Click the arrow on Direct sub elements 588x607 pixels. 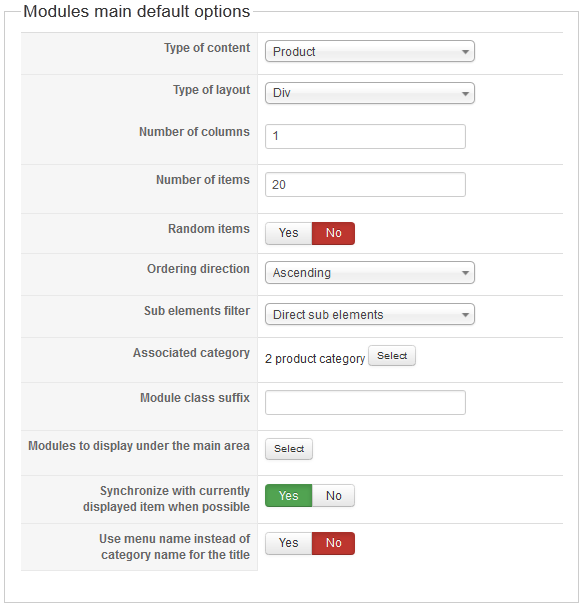465,315
